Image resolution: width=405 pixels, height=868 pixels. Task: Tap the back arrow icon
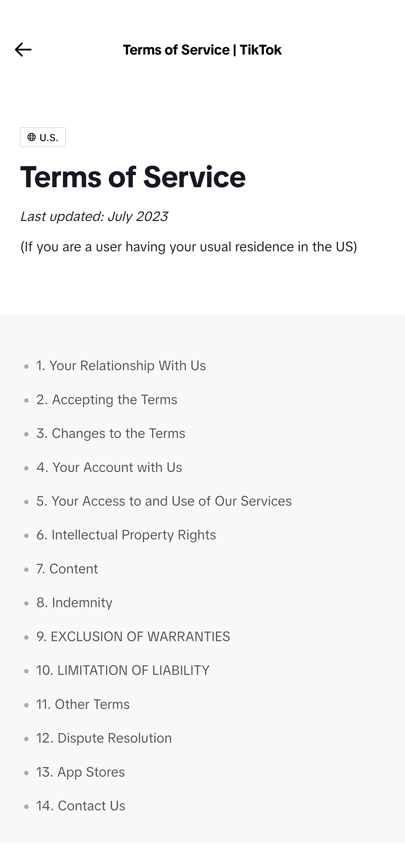23,50
